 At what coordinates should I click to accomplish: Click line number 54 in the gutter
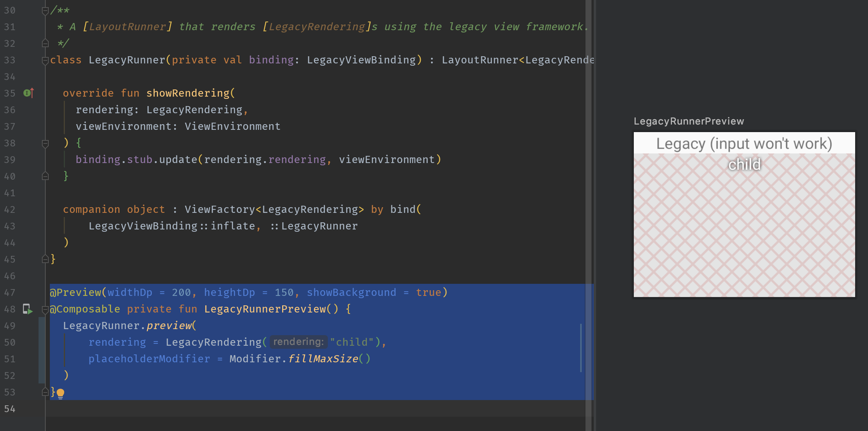10,409
